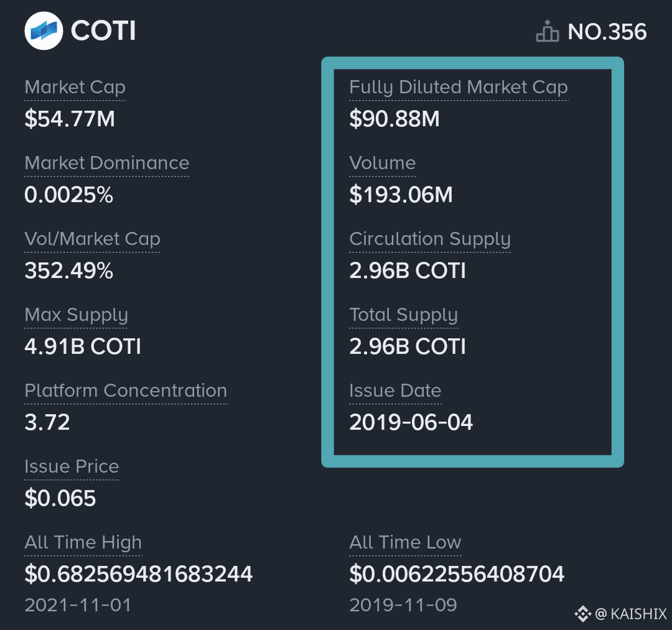The height and width of the screenshot is (630, 672).
Task: Click the Max Supply label
Action: (77, 315)
